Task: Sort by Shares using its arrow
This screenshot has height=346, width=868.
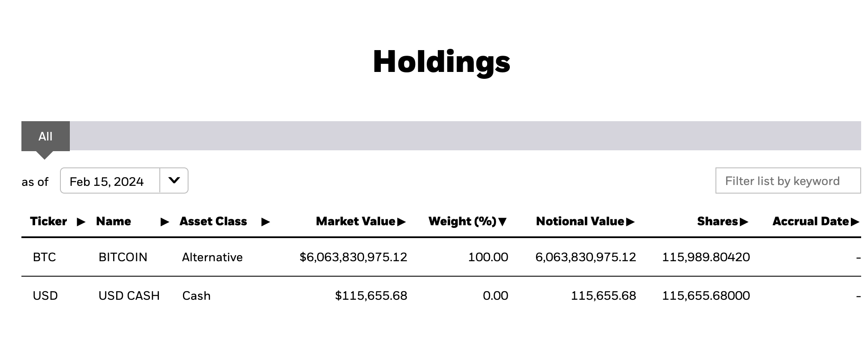Action: pyautogui.click(x=744, y=222)
